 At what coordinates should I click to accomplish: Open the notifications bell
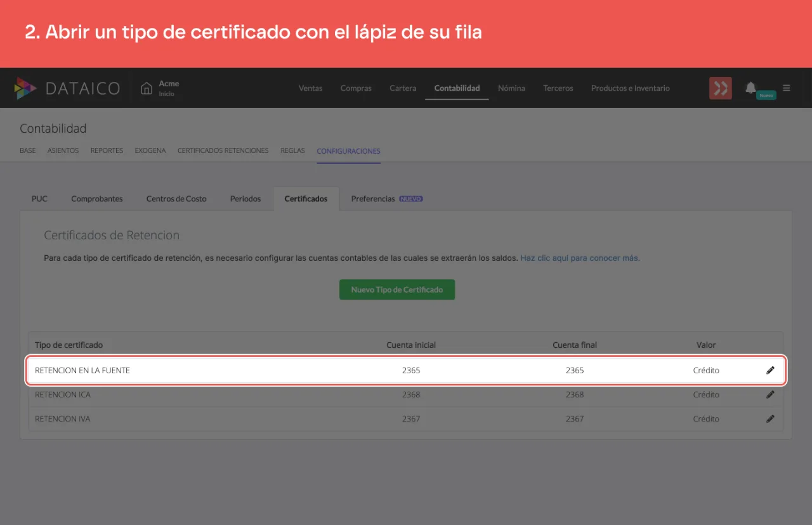point(750,88)
